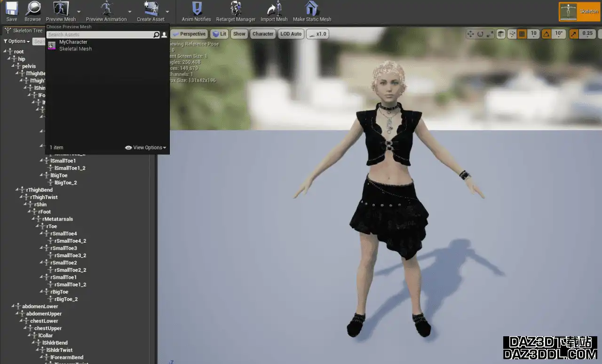Screen dimensions: 602x364
Task: Toggle grid snapping in viewport toolbar
Action: (x=522, y=34)
